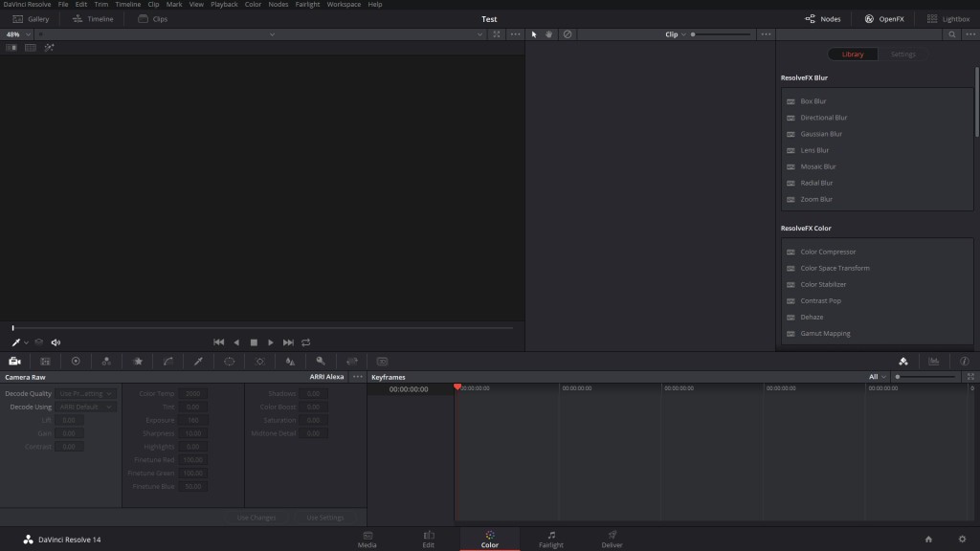Open the Tracker palette icon
Screen dimensions: 980x551
coord(260,362)
